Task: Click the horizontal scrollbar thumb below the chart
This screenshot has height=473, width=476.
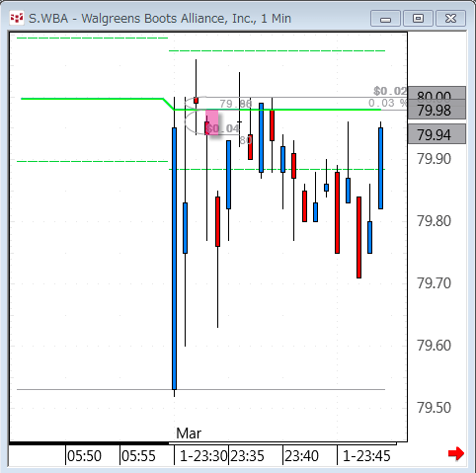Action: [282, 443]
